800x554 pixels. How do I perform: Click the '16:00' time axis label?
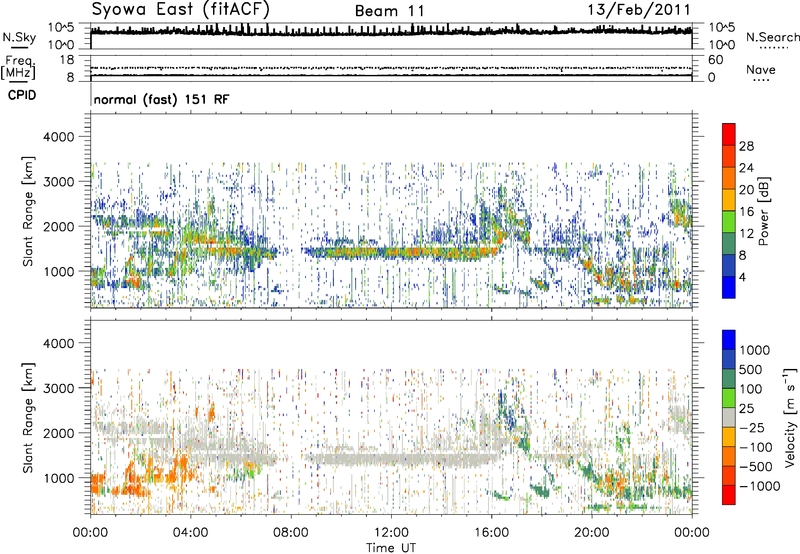coord(491,533)
